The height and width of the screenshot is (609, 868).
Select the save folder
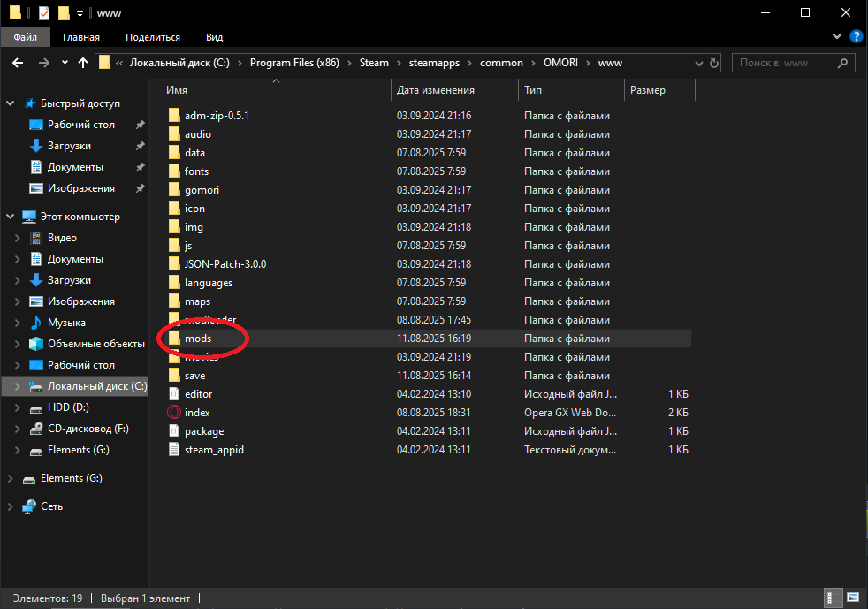click(x=194, y=376)
